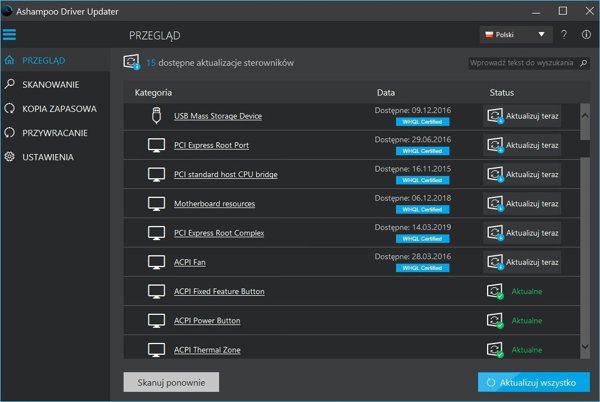Viewport: 600px width, 402px height.
Task: Click the Status column header
Action: coord(502,93)
